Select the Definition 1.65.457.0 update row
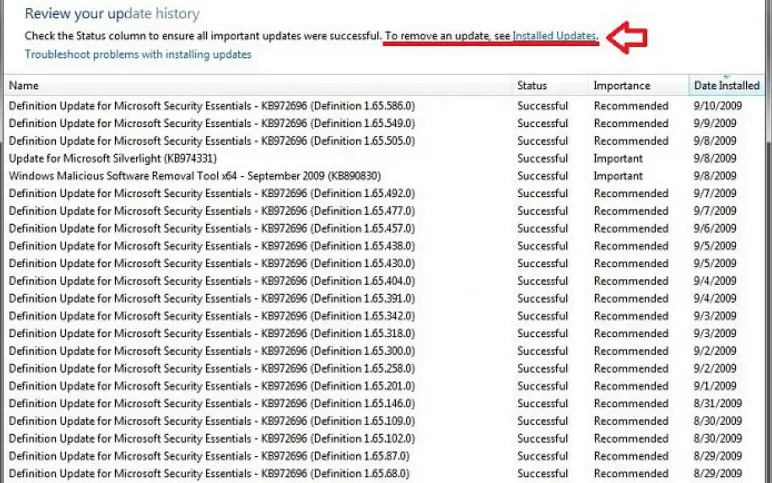Image resolution: width=772 pixels, height=483 pixels. coord(384,228)
